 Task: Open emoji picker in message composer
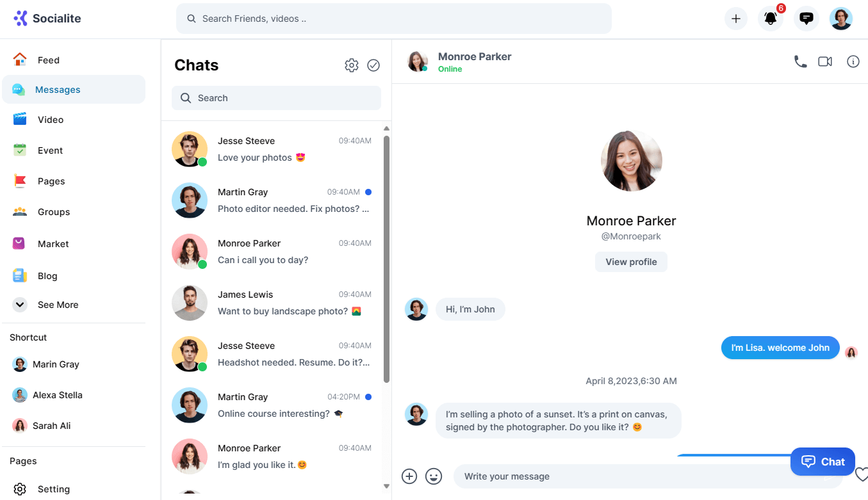pyautogui.click(x=434, y=476)
